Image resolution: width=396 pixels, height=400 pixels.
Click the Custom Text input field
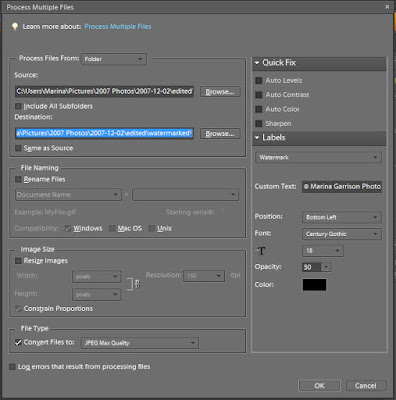(x=342, y=186)
